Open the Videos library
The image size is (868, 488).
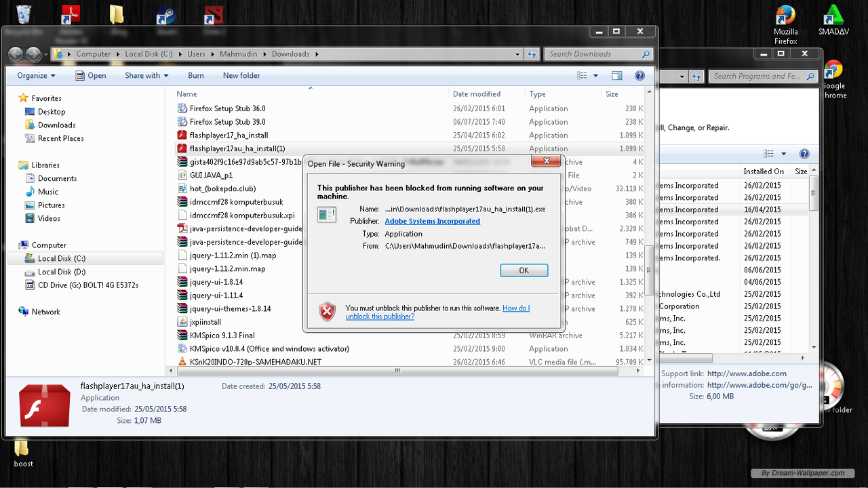pos(49,218)
